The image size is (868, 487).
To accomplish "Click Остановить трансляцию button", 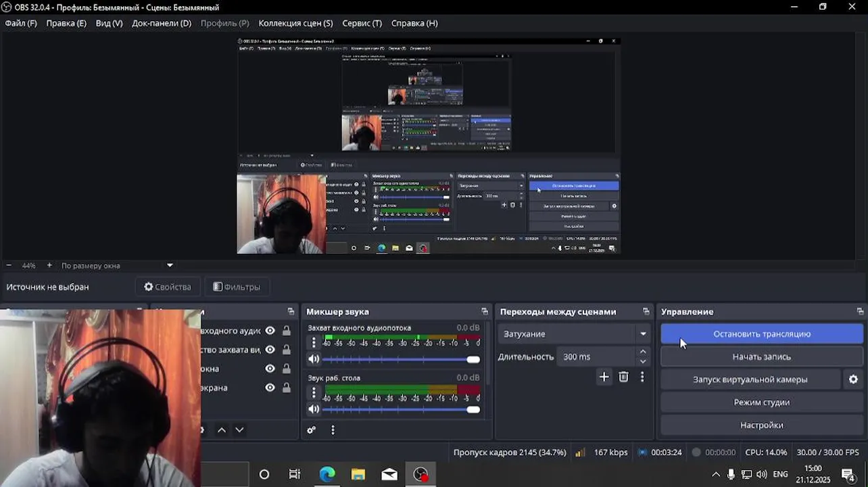I will click(x=762, y=334).
